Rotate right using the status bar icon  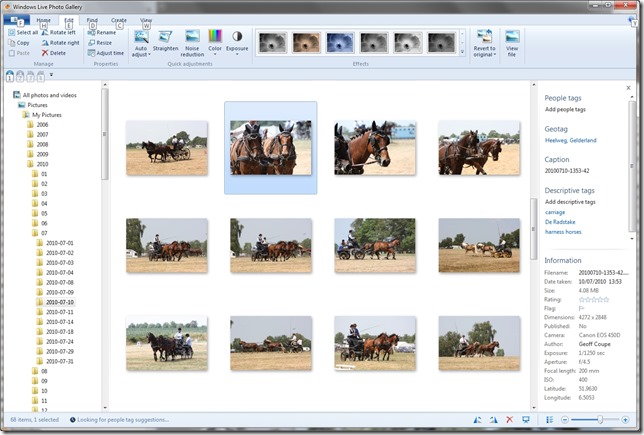494,420
